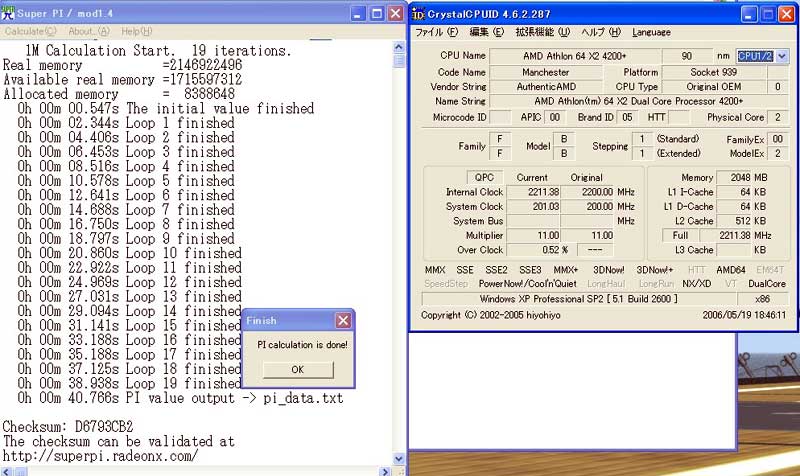
Task: Click the CrystalCPUID title bar icon
Action: 418,14
